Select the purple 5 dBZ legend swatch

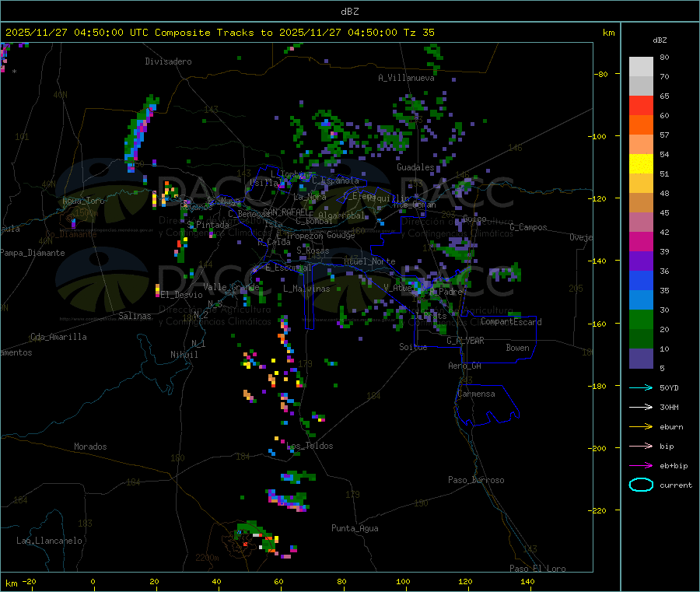pyautogui.click(x=641, y=358)
